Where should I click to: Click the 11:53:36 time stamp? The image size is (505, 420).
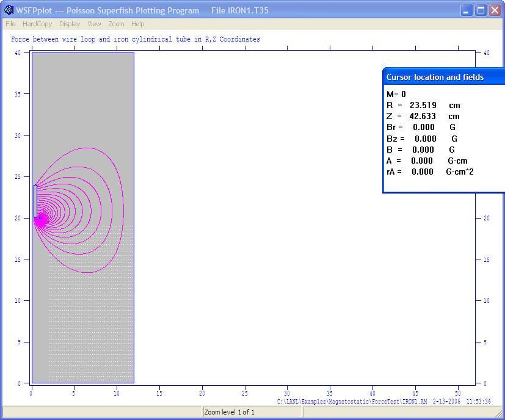click(x=479, y=401)
